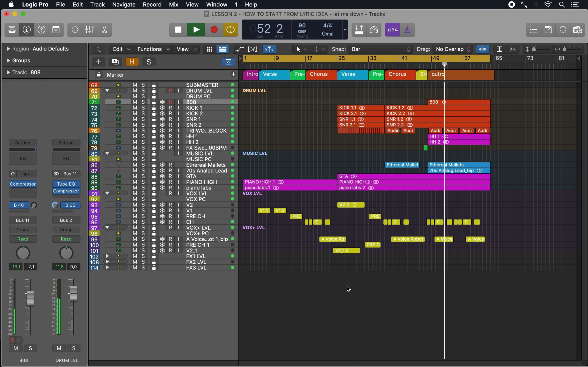
Task: Open the Smart Controls dial icon
Action: (x=75, y=30)
